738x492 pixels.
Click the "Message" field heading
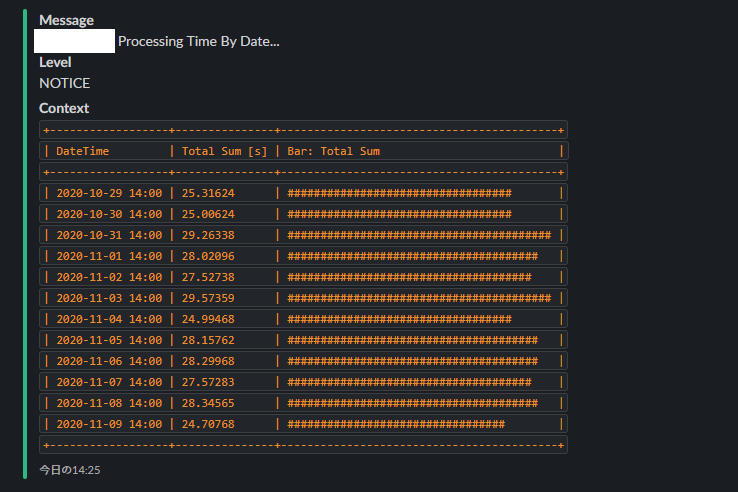pyautogui.click(x=66, y=20)
